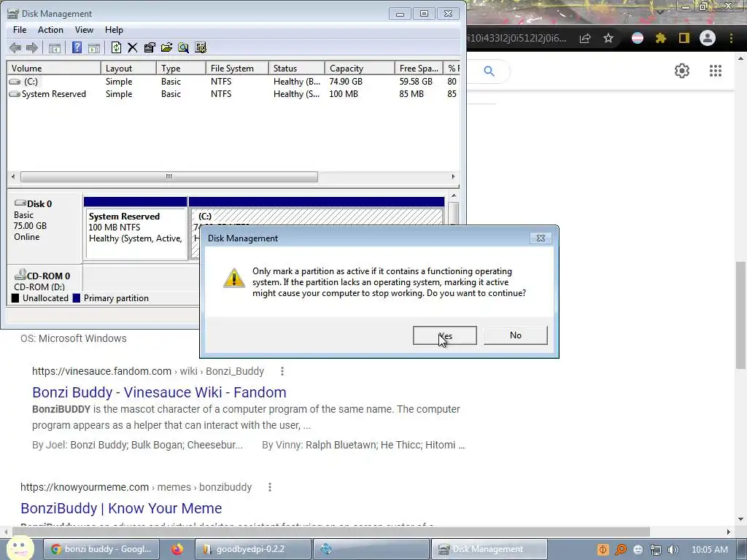Toggle Show/Hide Console Tree toolbar icon
The width and height of the screenshot is (747, 560).
[x=55, y=47]
